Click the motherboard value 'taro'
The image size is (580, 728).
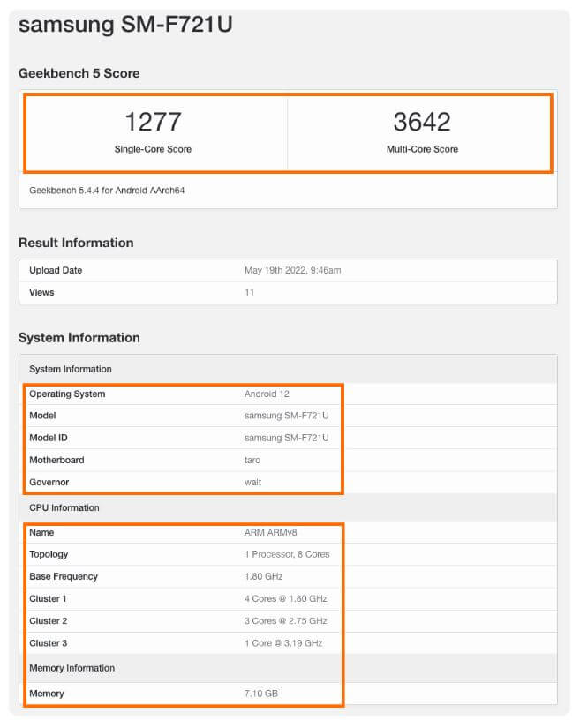coord(252,460)
